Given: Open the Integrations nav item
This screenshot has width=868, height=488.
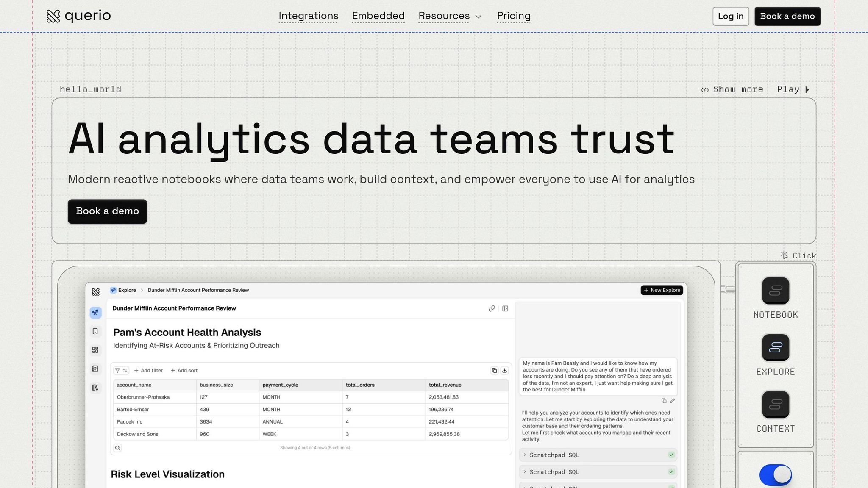Looking at the screenshot, I should coord(308,16).
